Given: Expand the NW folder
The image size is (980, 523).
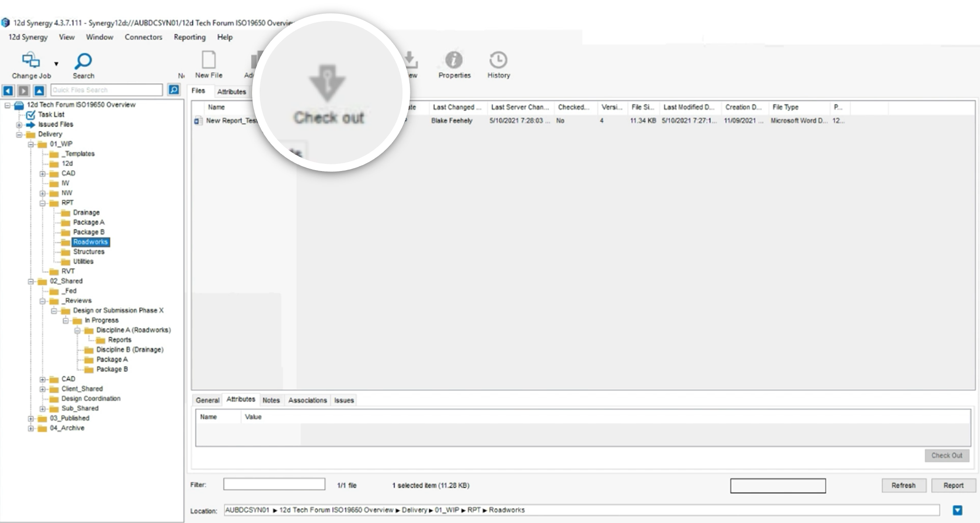Looking at the screenshot, I should point(42,193).
